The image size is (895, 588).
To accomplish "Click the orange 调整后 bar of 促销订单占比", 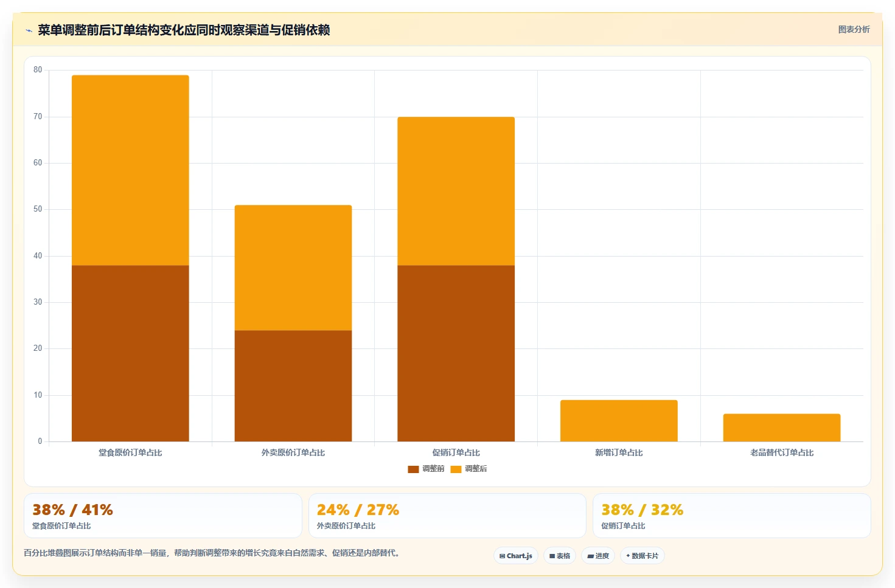I will (x=456, y=191).
